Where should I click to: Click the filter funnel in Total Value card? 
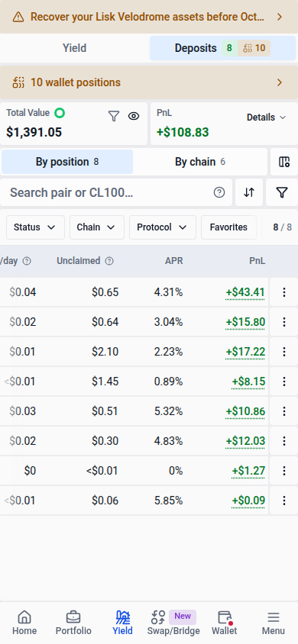tap(113, 116)
